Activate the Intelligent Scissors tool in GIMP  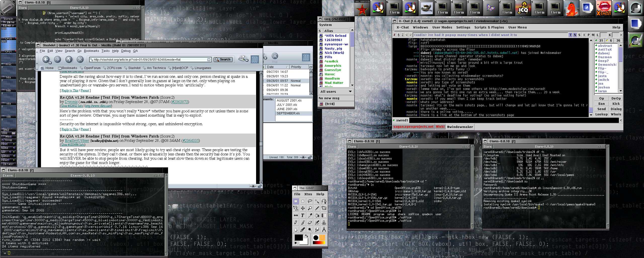(x=296, y=208)
